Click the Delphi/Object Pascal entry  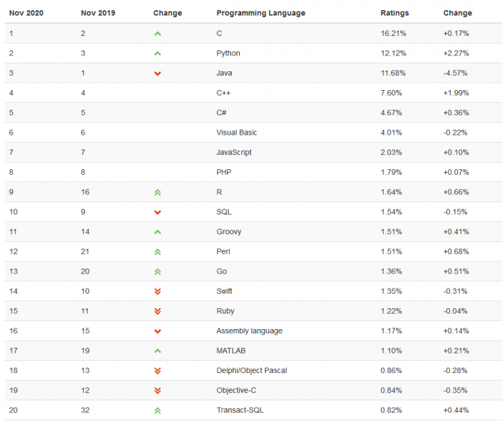point(251,370)
